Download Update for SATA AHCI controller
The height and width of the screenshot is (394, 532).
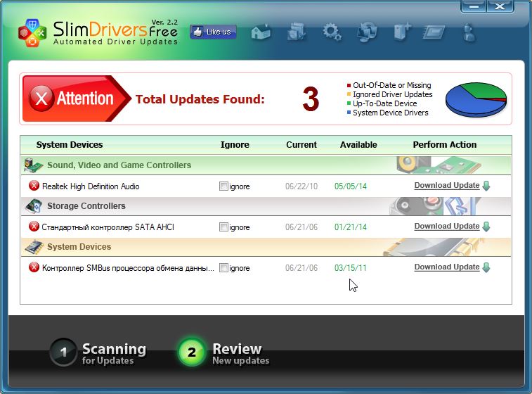(447, 227)
